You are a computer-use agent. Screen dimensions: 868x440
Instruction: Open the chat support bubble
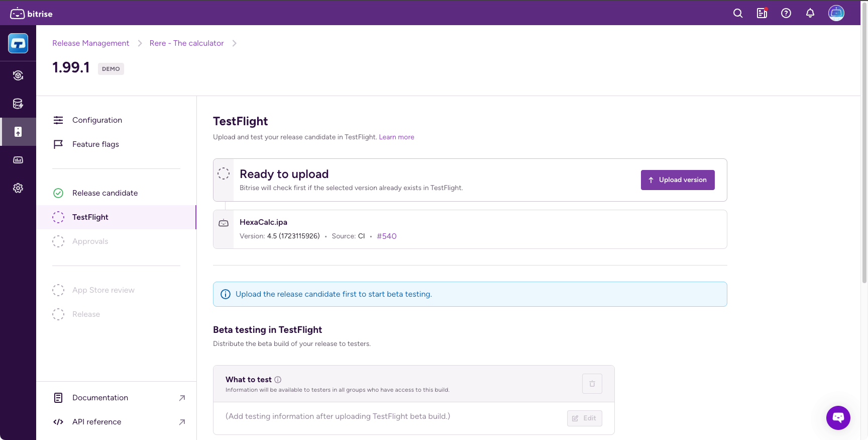(838, 418)
